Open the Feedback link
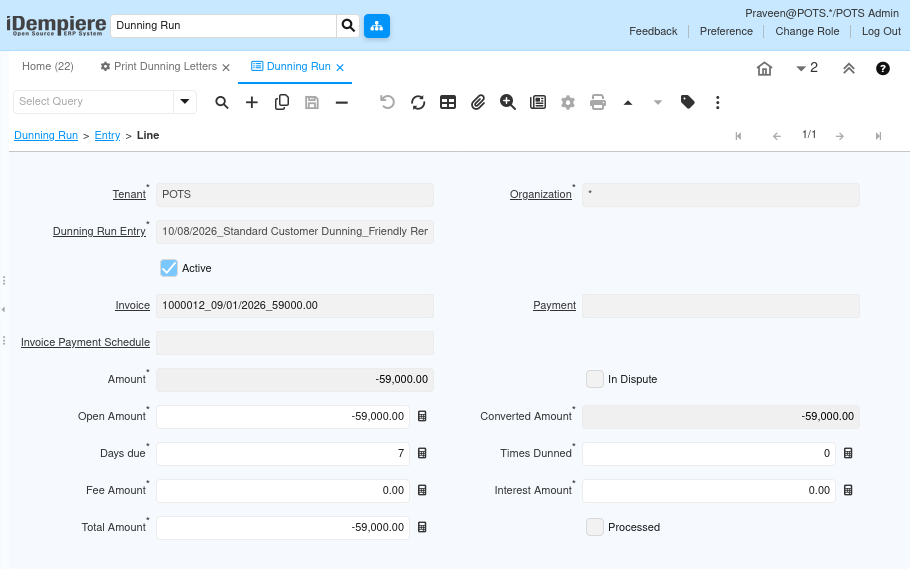The height and width of the screenshot is (569, 910). (x=653, y=31)
